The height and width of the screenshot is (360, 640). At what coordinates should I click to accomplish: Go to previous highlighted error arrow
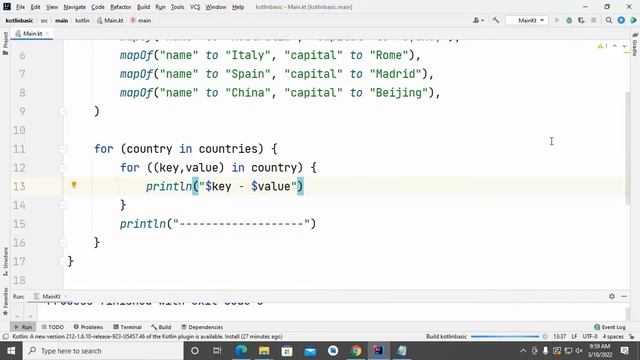tap(615, 46)
